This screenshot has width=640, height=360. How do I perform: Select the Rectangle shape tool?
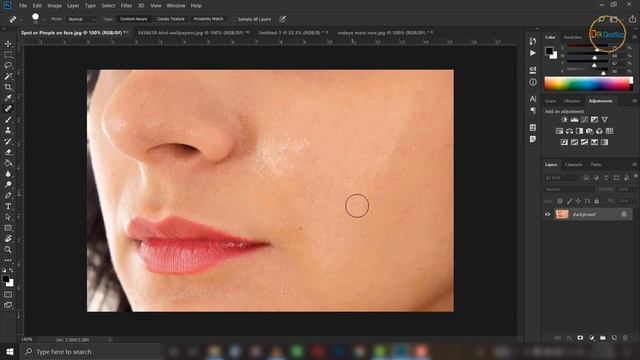click(8, 228)
